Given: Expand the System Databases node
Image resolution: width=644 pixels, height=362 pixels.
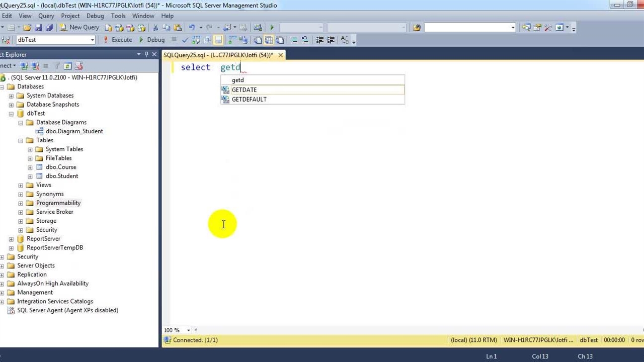Looking at the screenshot, I should [x=11, y=96].
